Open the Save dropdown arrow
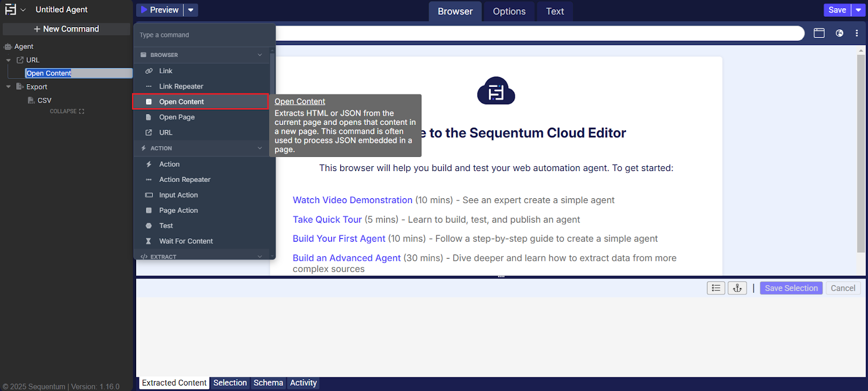The height and width of the screenshot is (391, 868). [x=858, y=10]
